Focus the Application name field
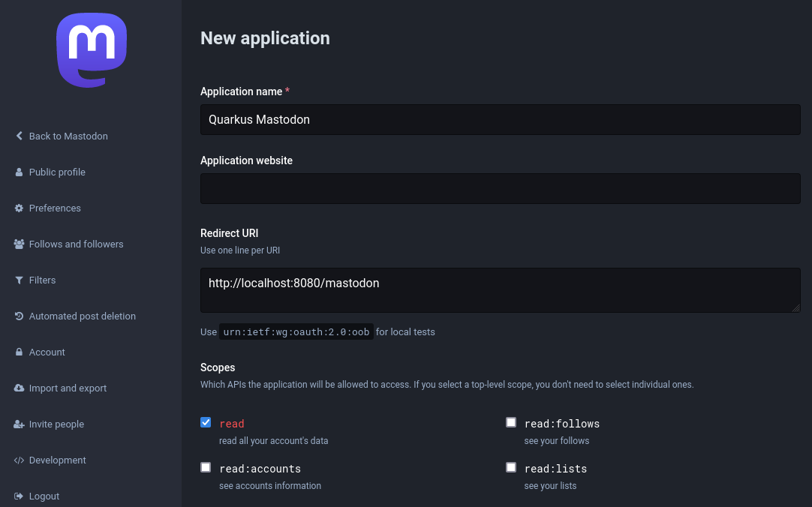The width and height of the screenshot is (812, 507). 501,119
